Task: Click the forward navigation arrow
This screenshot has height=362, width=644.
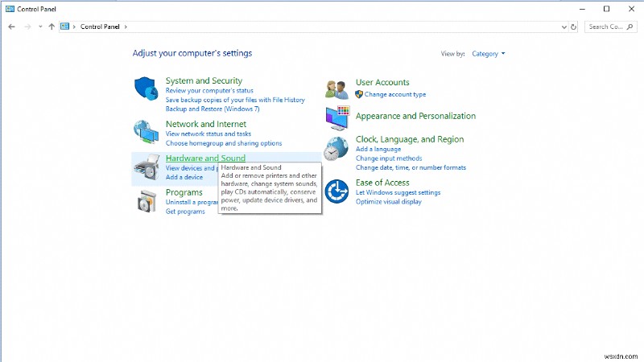Action: tap(27, 27)
